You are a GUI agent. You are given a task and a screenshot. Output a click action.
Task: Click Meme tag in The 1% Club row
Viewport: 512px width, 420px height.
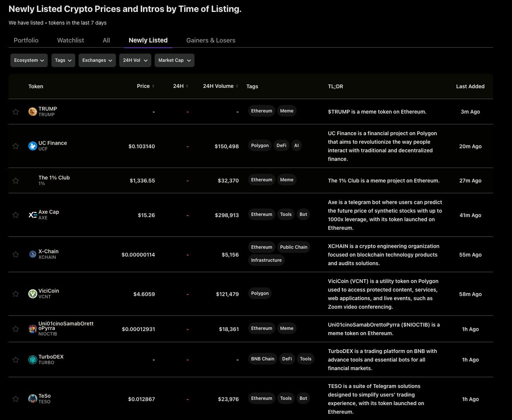[287, 180]
